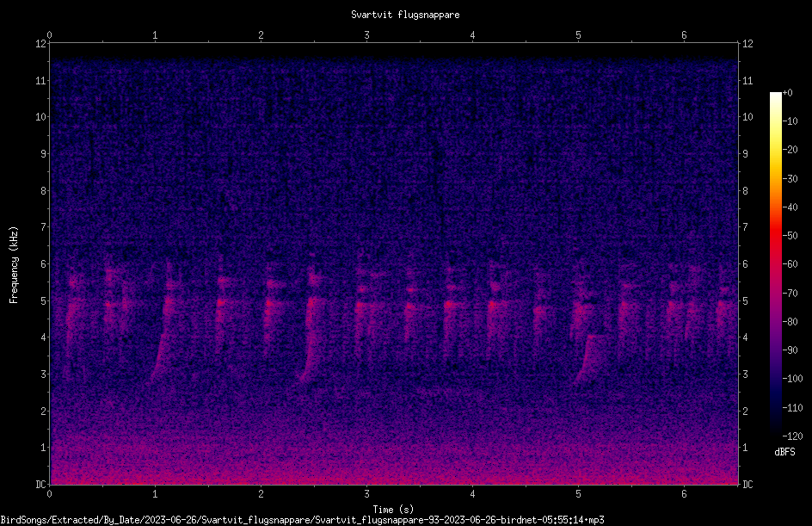Click '7' on the left frequency axis
Viewport: 812px width, 526px height.
[x=43, y=227]
